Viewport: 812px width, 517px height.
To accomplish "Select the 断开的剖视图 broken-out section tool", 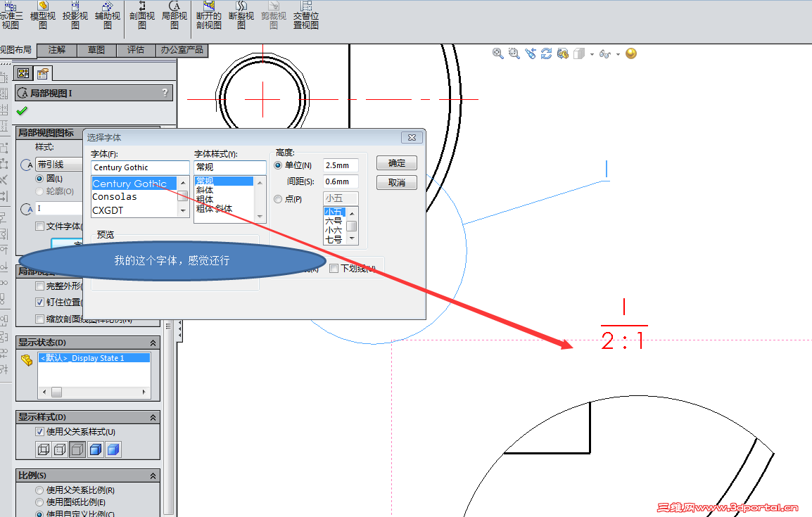I will 209,15.
